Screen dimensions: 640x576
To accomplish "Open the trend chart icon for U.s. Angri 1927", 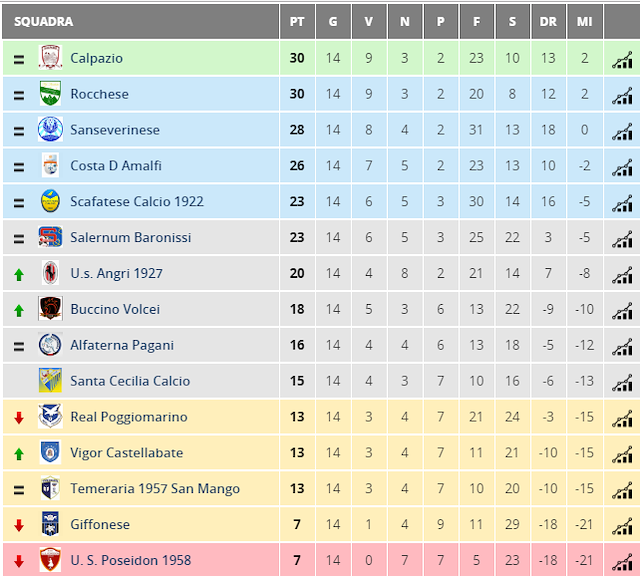I will [622, 276].
